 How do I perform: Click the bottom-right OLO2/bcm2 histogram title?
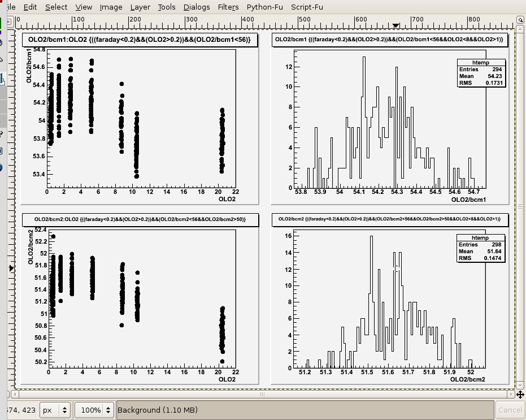389,219
